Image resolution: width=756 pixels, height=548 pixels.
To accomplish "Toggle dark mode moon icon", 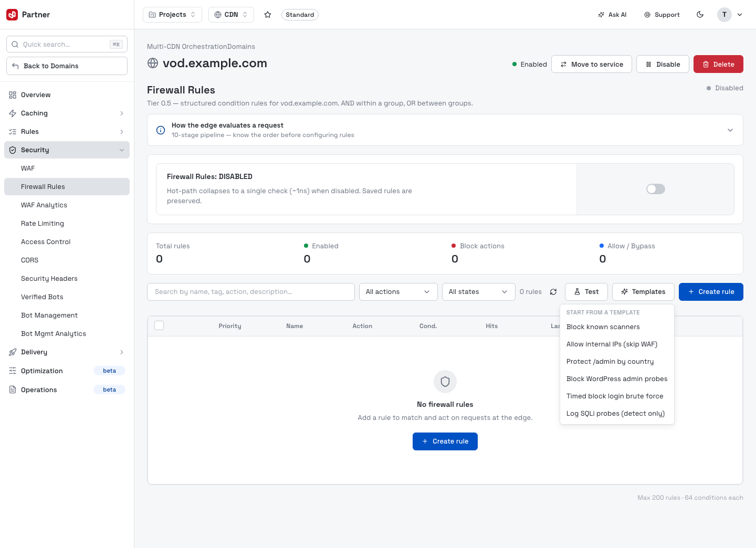I will coord(700,15).
